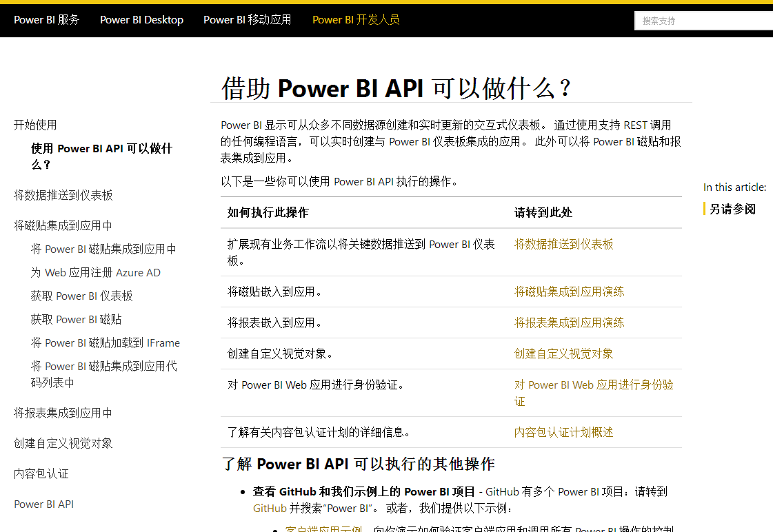This screenshot has width=773, height=532.
Task: Select 使用 Power BI API 可以做什么？ sidebar entry
Action: [x=101, y=156]
